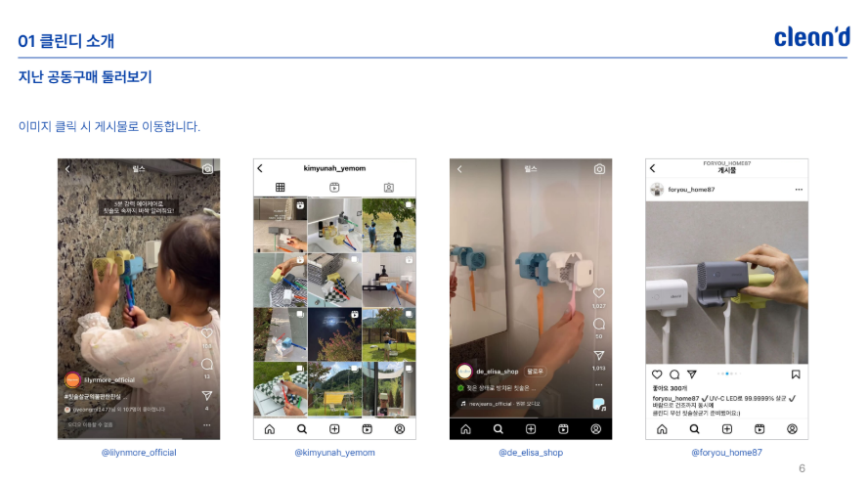Switch to the reels tab in kimyunah_yemom profile
This screenshot has height=484, width=868.
tap(334, 187)
